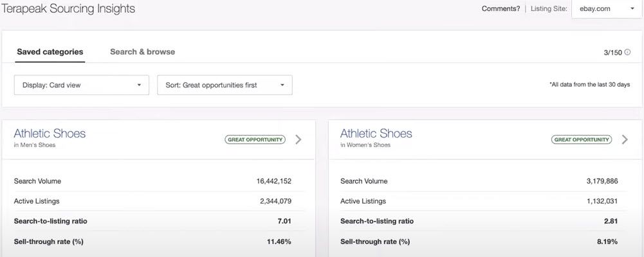Click Great Opportunity badge on Men's Shoes card

tap(255, 140)
